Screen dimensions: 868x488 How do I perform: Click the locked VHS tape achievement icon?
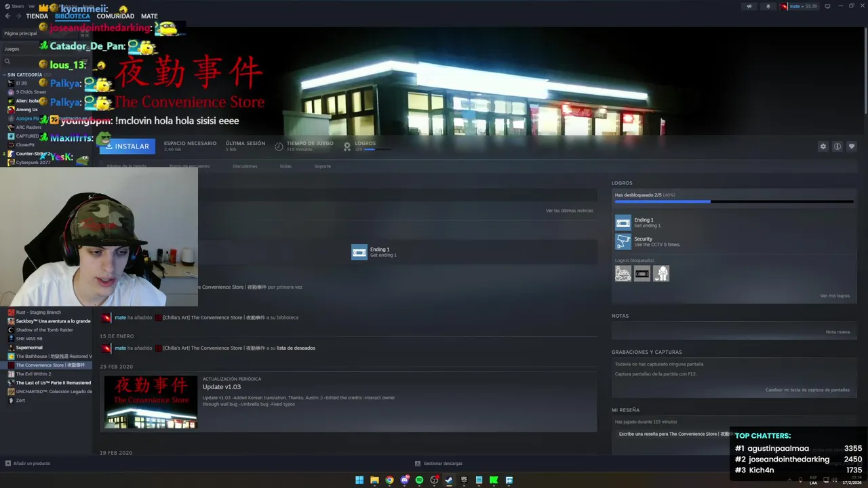tap(642, 273)
